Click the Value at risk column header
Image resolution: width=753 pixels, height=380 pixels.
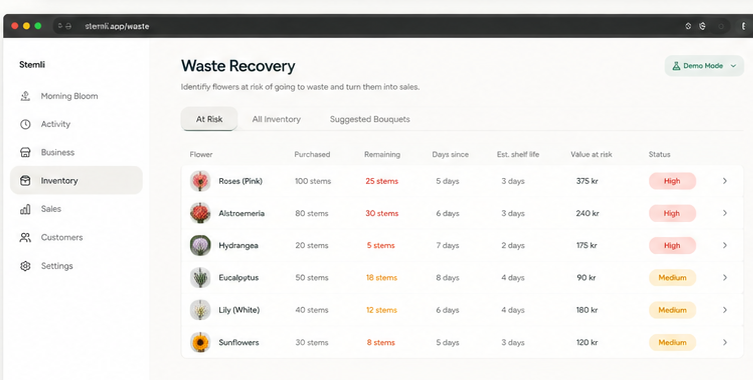[591, 154]
